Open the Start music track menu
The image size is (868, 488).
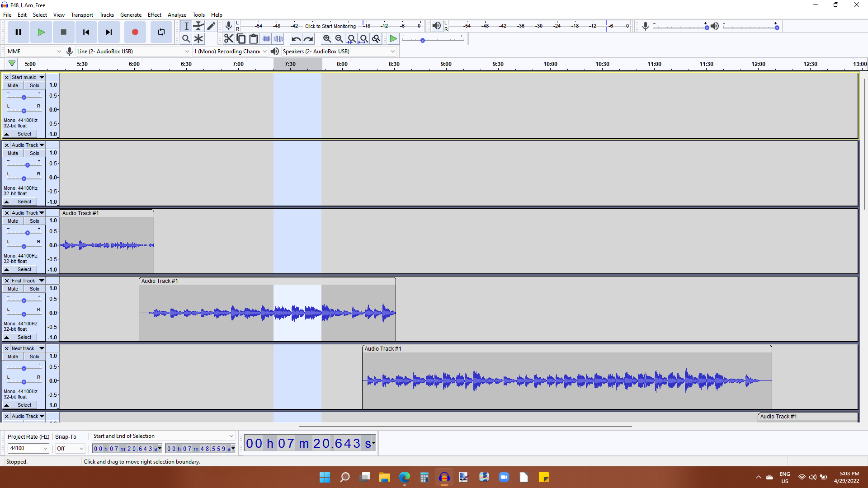pyautogui.click(x=28, y=77)
